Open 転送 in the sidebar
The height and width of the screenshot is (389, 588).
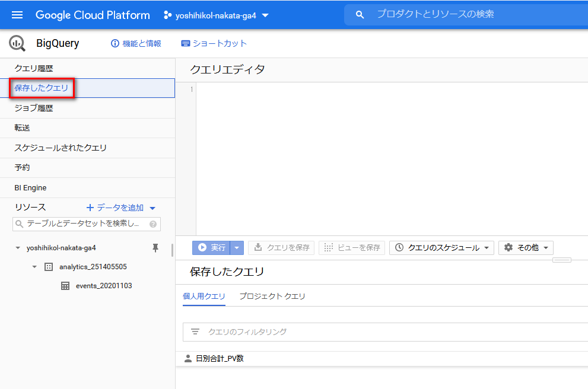(x=88, y=128)
